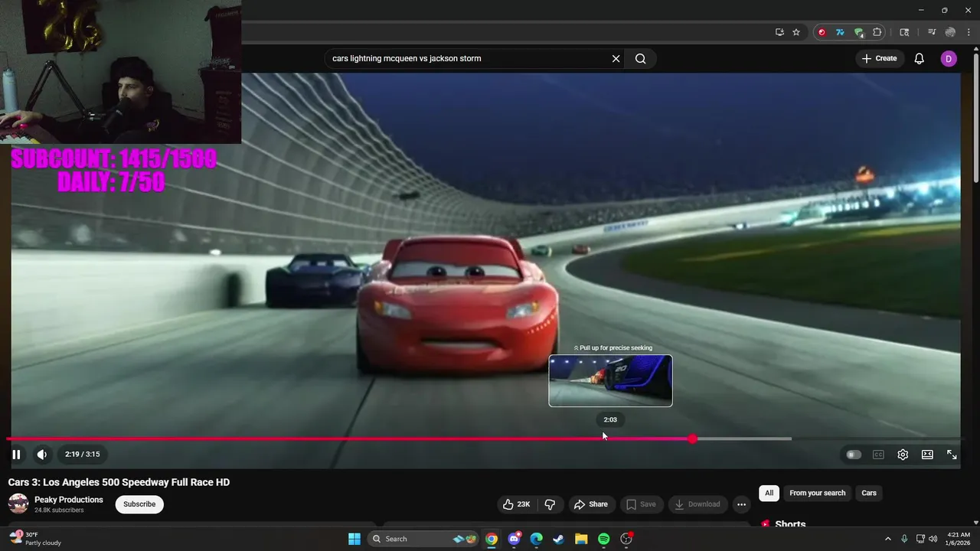Click the Download button below the video
This screenshot has width=980, height=551.
pos(697,504)
